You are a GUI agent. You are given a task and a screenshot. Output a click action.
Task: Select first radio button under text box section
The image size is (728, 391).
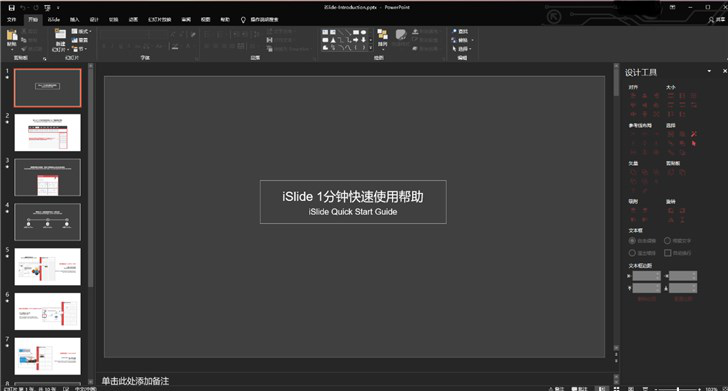click(632, 241)
